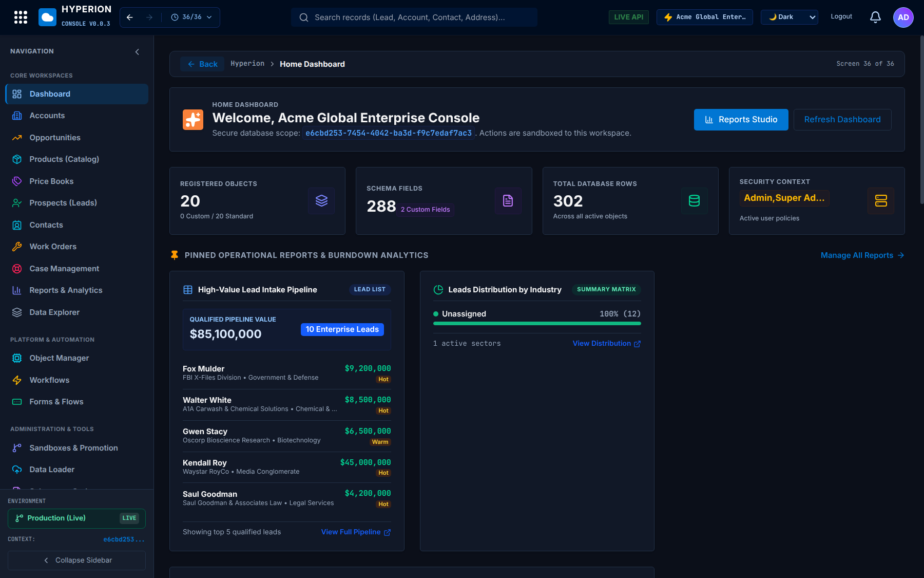Click the High-Value Lead Pipeline table icon
This screenshot has width=924, height=578.
tap(188, 290)
